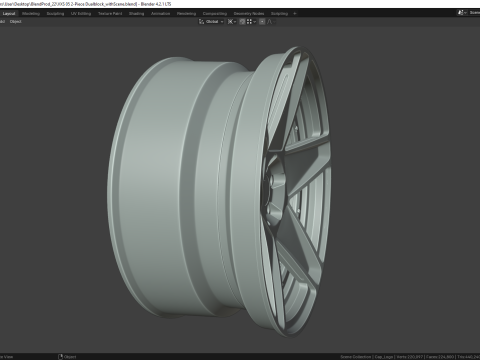Toggle proportional editing button
Image resolution: width=480 pixels, height=360 pixels.
point(262,22)
